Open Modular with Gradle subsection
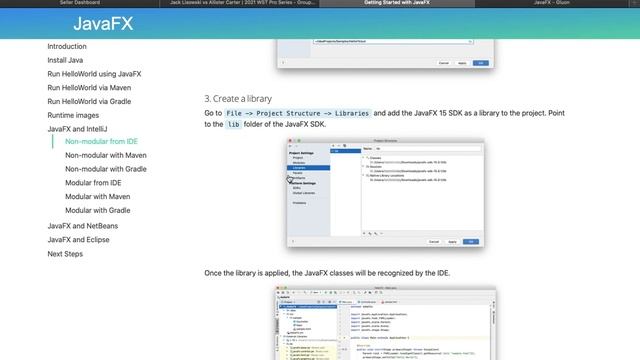Viewport: 640px width, 360px height. pos(98,211)
